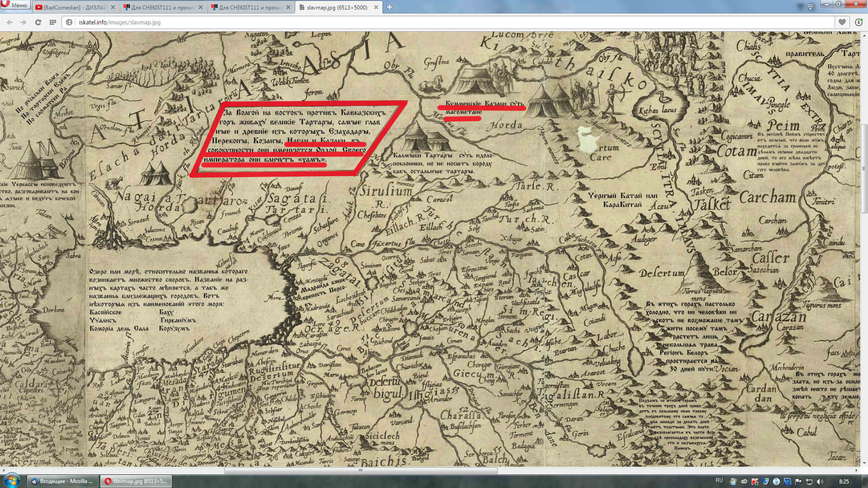Select the slavmap.jpg Opera taskbar button
This screenshot has width=868, height=488.
pyautogui.click(x=136, y=481)
